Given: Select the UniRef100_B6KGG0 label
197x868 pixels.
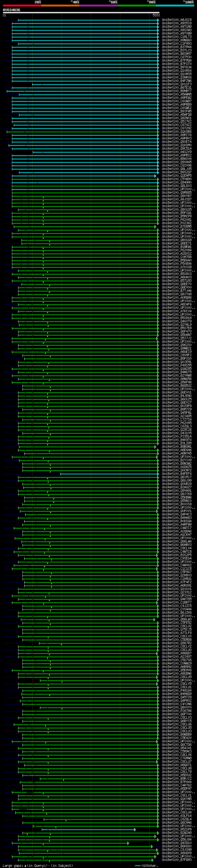Looking at the screenshot, I should pos(177,846).
